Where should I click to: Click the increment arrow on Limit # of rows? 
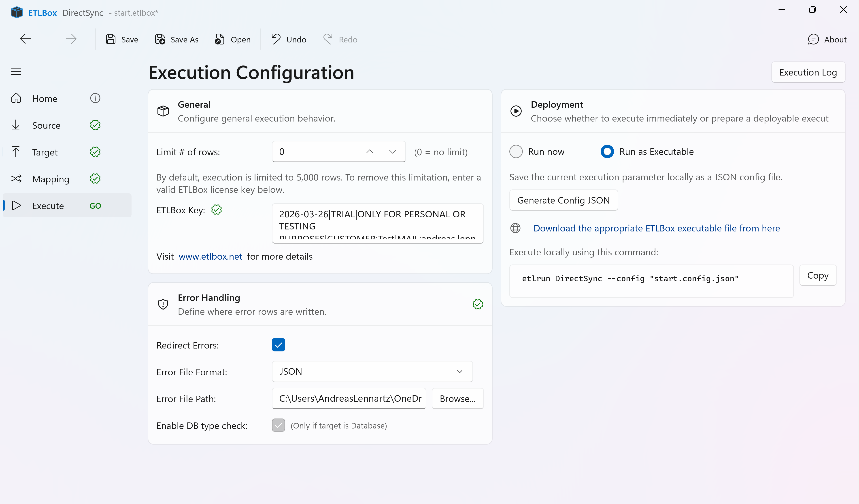(x=370, y=151)
